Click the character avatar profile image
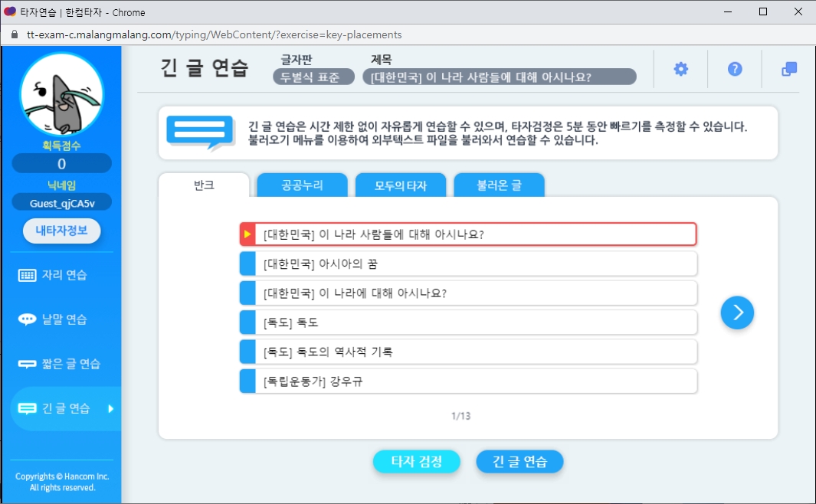This screenshot has height=504, width=816. 61,94
